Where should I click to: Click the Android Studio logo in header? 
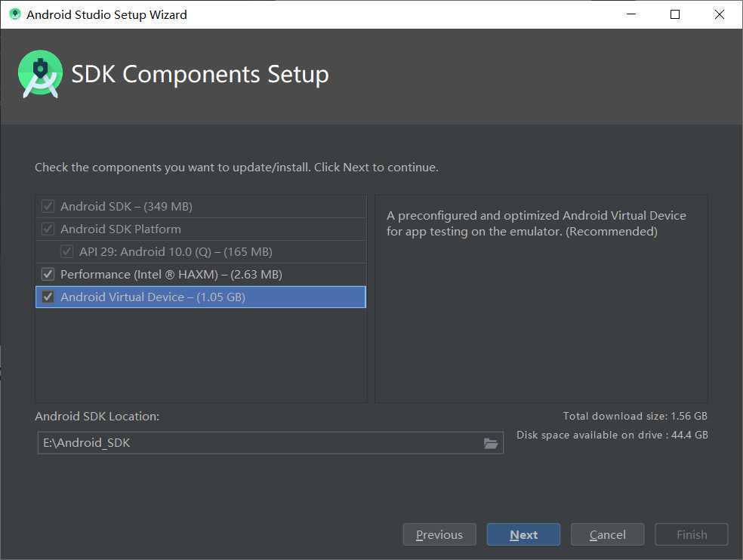coord(40,74)
